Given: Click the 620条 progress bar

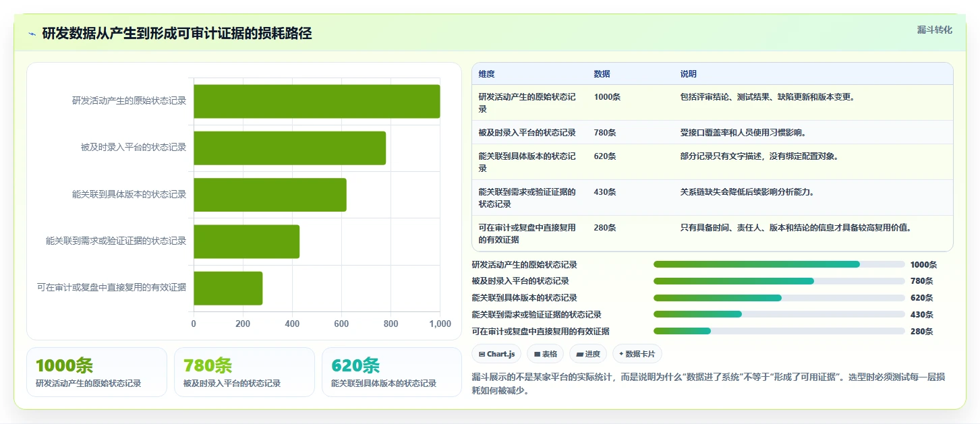Looking at the screenshot, I should [x=779, y=297].
